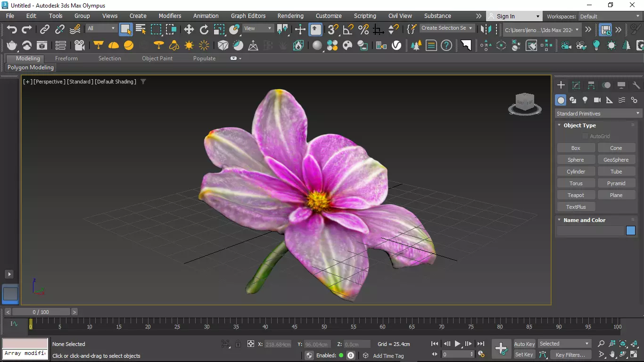Select the Lights category icon
Viewport: 644px width, 362px height.
pyautogui.click(x=585, y=100)
